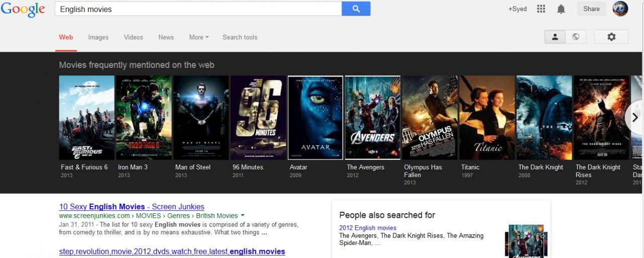This screenshot has width=644, height=258.
Task: Open the 2012 English movies link
Action: pyautogui.click(x=368, y=228)
